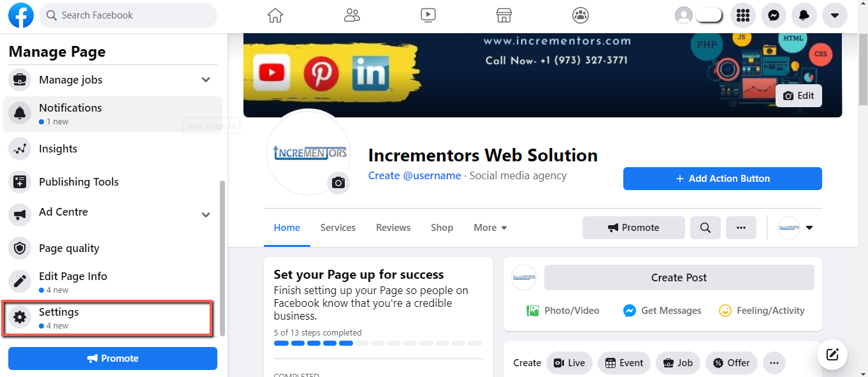Viewport: 868px width, 377px height.
Task: Go to Watch video icon
Action: [x=428, y=15]
